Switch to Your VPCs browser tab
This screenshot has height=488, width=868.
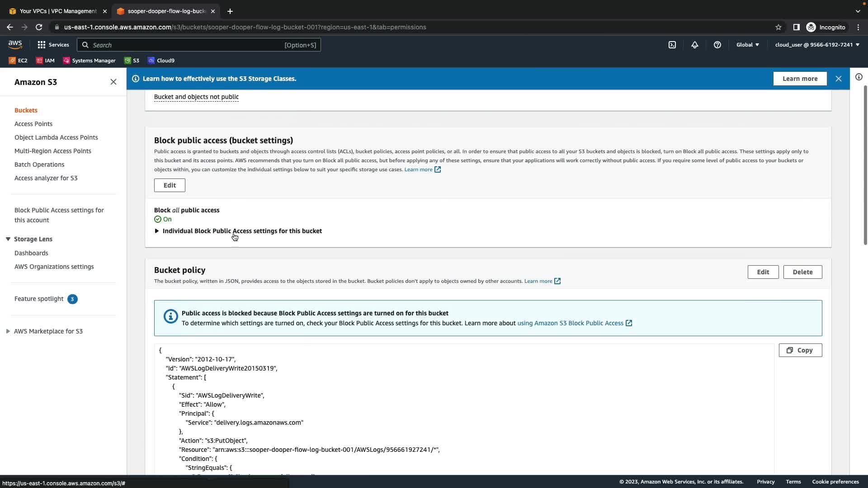pyautogui.click(x=58, y=11)
